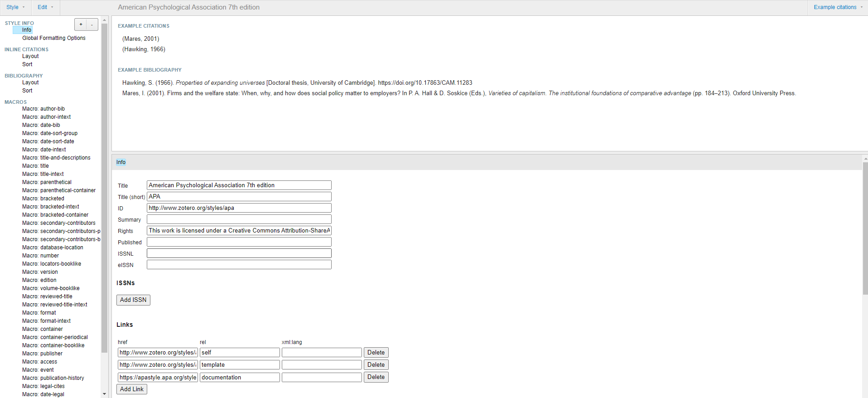The height and width of the screenshot is (398, 868).
Task: Select Macro: date-sort-date
Action: pos(48,141)
